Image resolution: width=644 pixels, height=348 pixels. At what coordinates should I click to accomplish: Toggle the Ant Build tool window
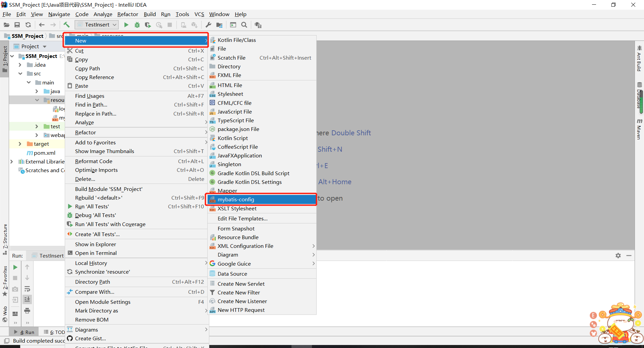pos(639,58)
